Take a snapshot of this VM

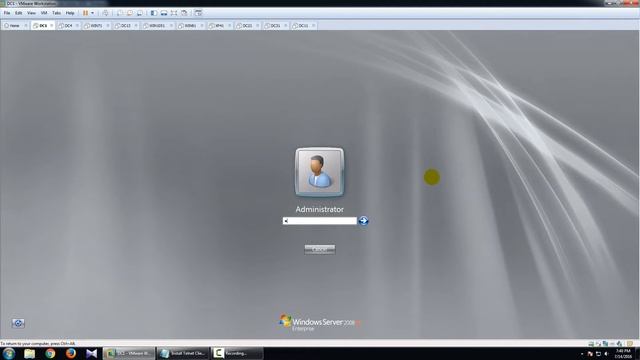tap(120, 13)
